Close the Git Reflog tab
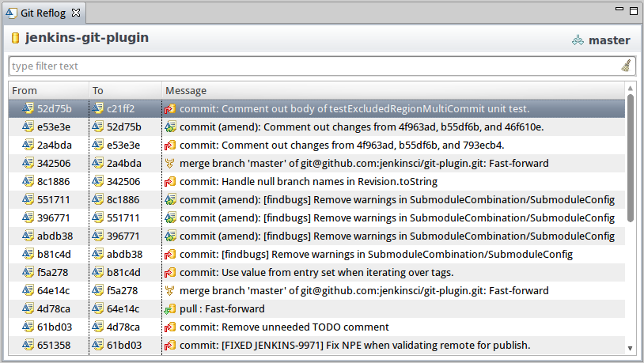This screenshot has height=363, width=644. tap(76, 13)
